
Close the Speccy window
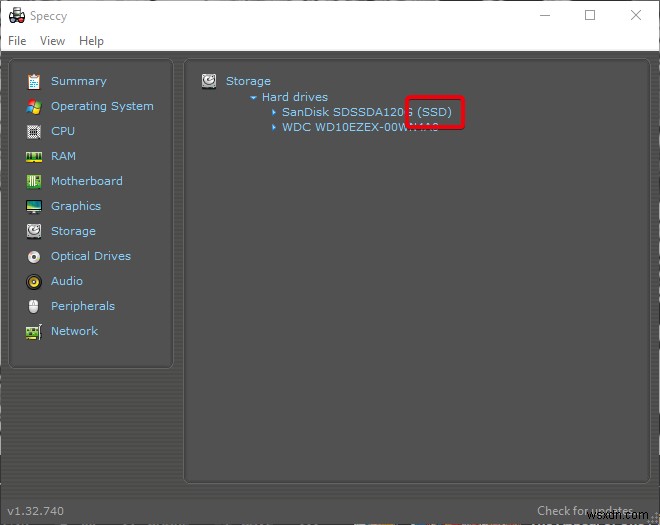click(x=636, y=16)
